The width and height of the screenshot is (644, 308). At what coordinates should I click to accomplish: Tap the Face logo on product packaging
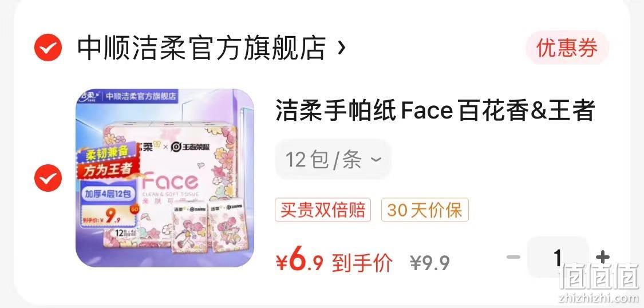[x=170, y=181]
